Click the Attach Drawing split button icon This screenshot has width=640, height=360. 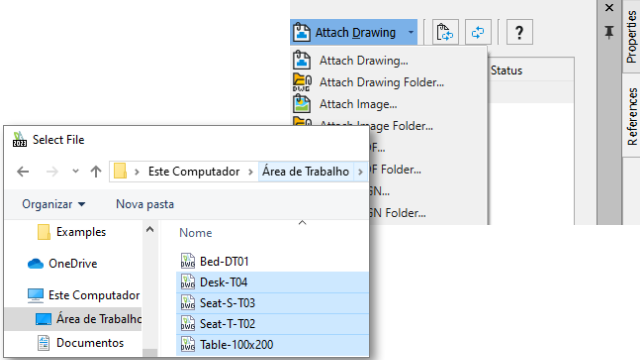pyautogui.click(x=302, y=32)
